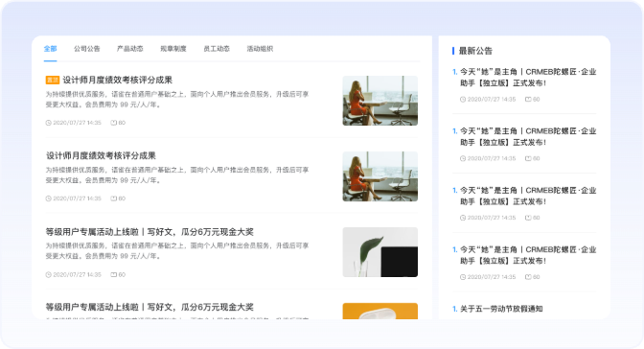Click the clock icon under the unpinned 设计师 article
The height and width of the screenshot is (349, 644).
49,198
